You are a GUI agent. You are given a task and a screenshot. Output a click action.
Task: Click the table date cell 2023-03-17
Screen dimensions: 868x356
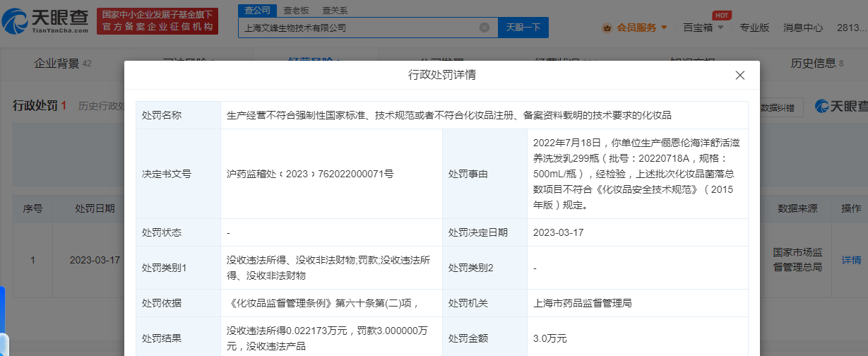(x=95, y=260)
